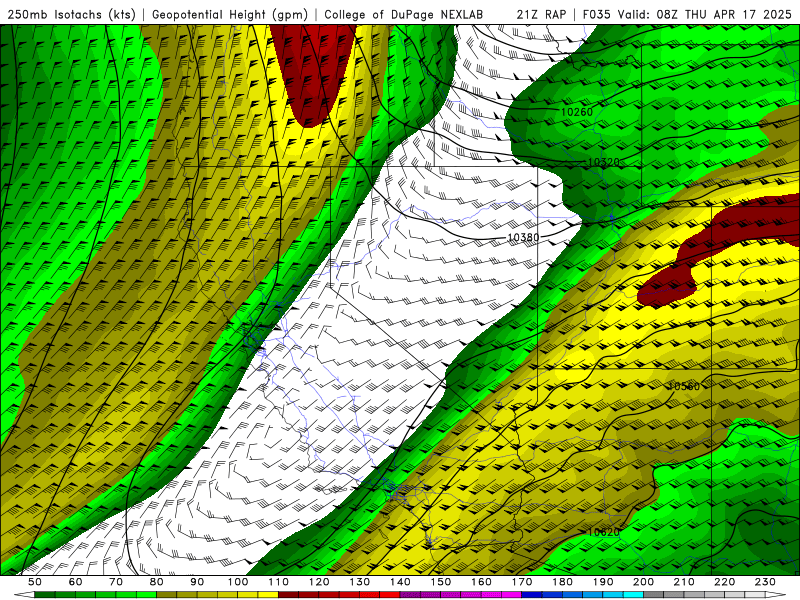
Task: Click the olive swatch right of 80
Action: 167,595
